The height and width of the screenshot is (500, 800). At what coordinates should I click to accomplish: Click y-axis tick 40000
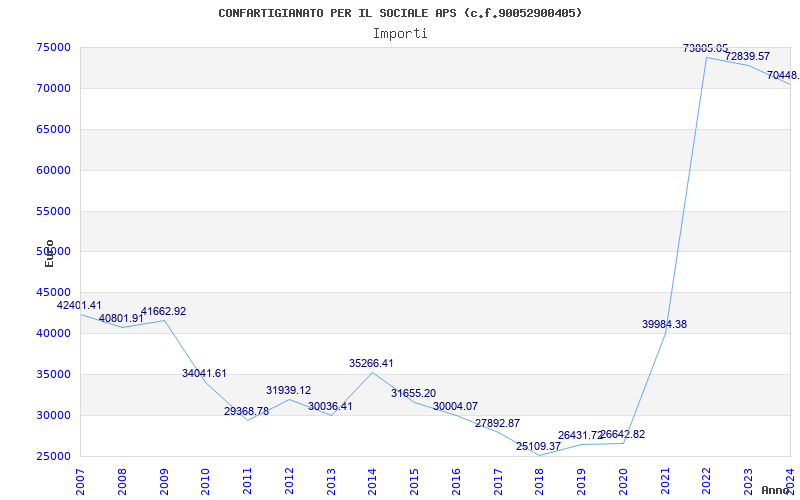click(54, 333)
